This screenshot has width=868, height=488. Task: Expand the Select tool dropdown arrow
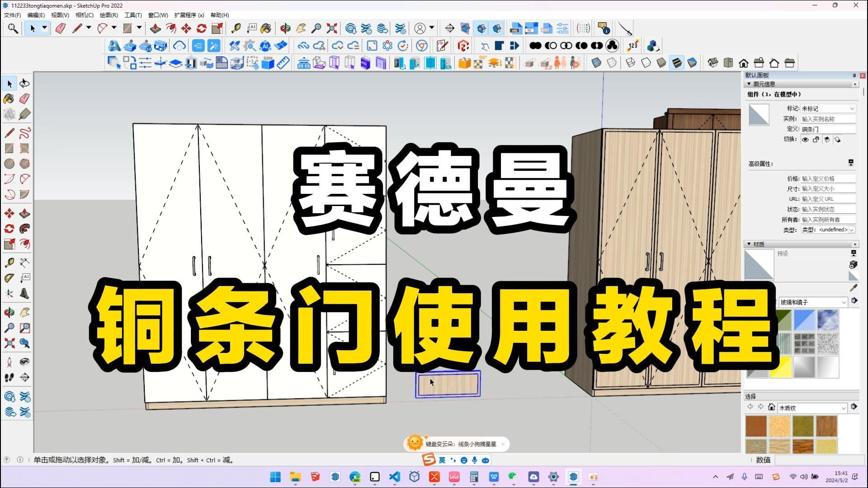[x=44, y=28]
